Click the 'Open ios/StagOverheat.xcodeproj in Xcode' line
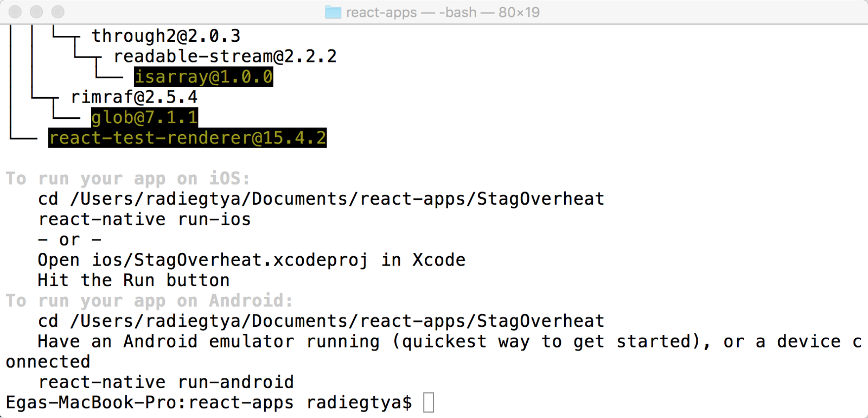This screenshot has width=868, height=418. (252, 260)
